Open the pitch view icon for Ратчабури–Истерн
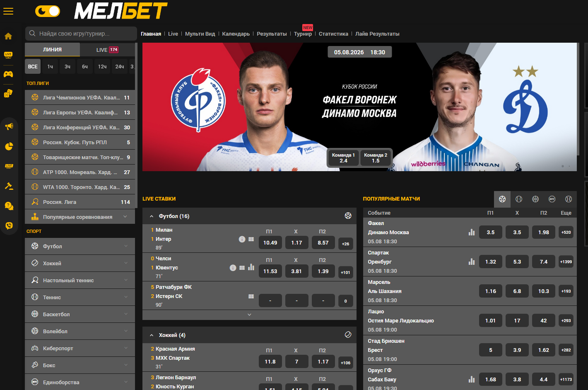This screenshot has width=588, height=390. (x=251, y=296)
